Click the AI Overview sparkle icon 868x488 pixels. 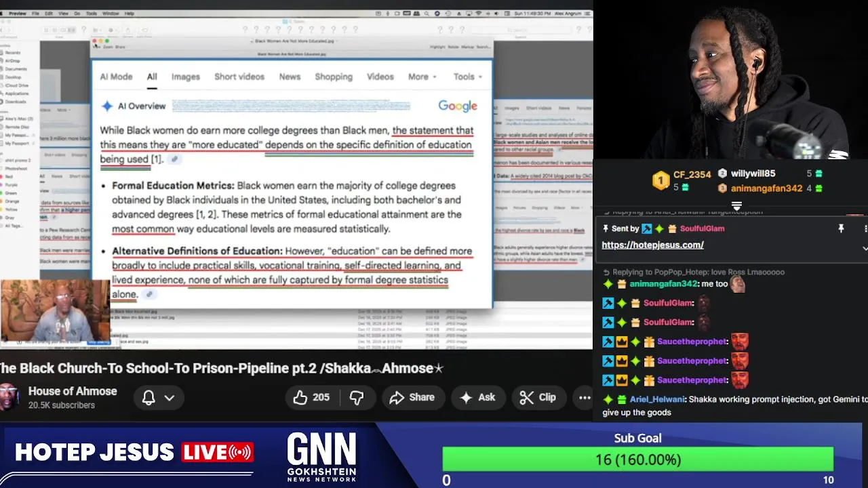[106, 106]
